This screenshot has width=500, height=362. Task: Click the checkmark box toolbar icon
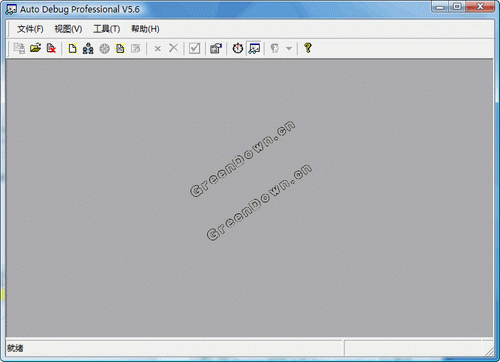pyautogui.click(x=195, y=48)
